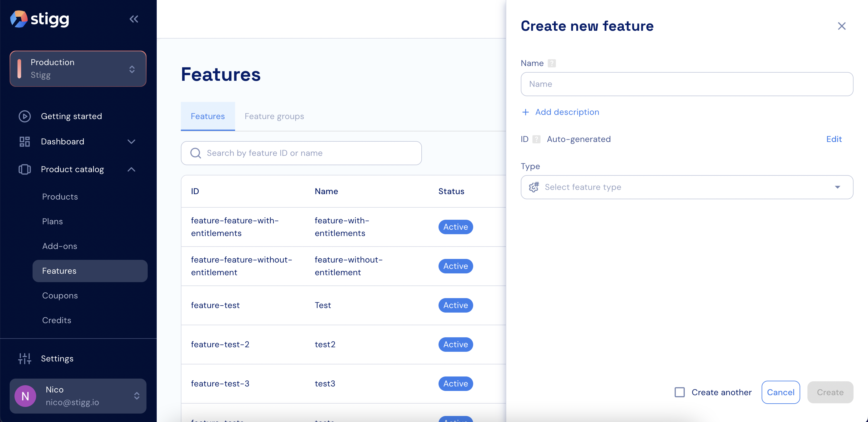
Task: Open the Plans page in sidebar
Action: pos(52,222)
